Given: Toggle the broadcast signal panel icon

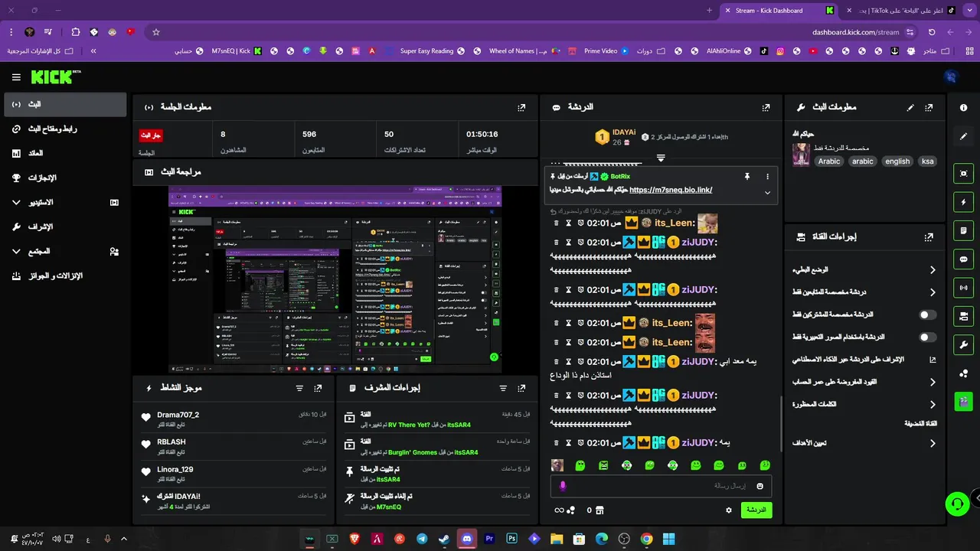Looking at the screenshot, I should [963, 288].
